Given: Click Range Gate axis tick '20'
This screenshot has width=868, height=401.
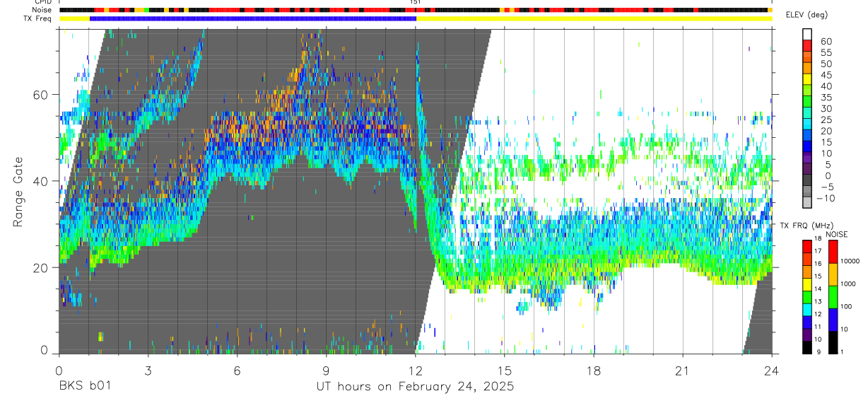Looking at the screenshot, I should (41, 267).
